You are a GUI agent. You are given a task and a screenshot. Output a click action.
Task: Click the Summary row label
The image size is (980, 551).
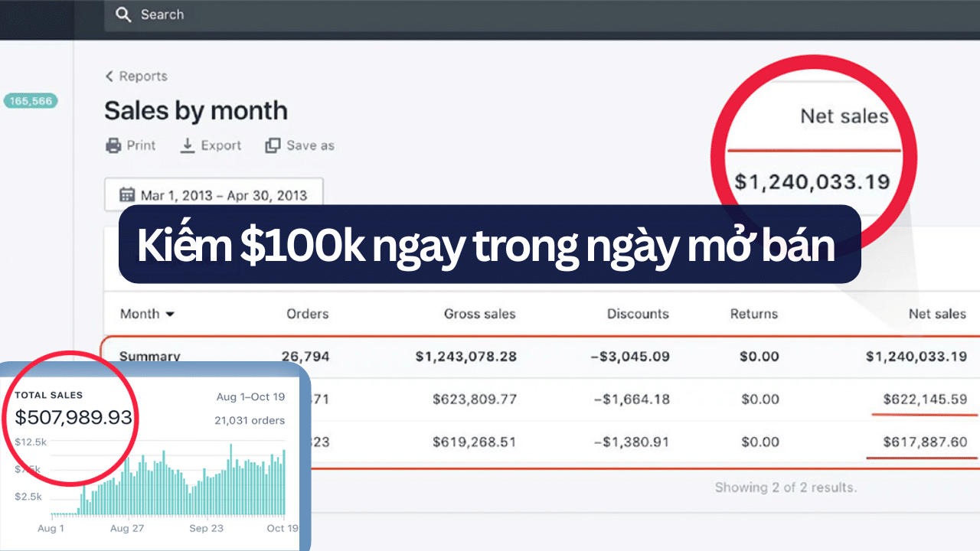[150, 357]
